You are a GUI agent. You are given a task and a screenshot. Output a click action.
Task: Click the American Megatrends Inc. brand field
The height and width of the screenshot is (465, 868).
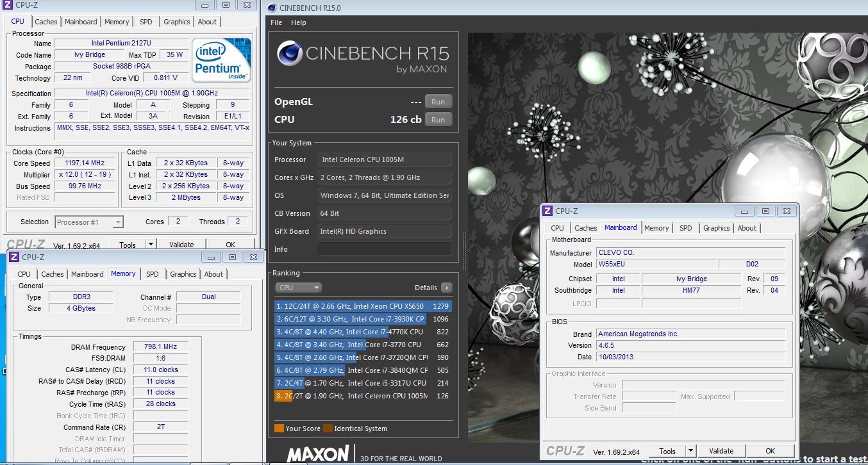[690, 334]
